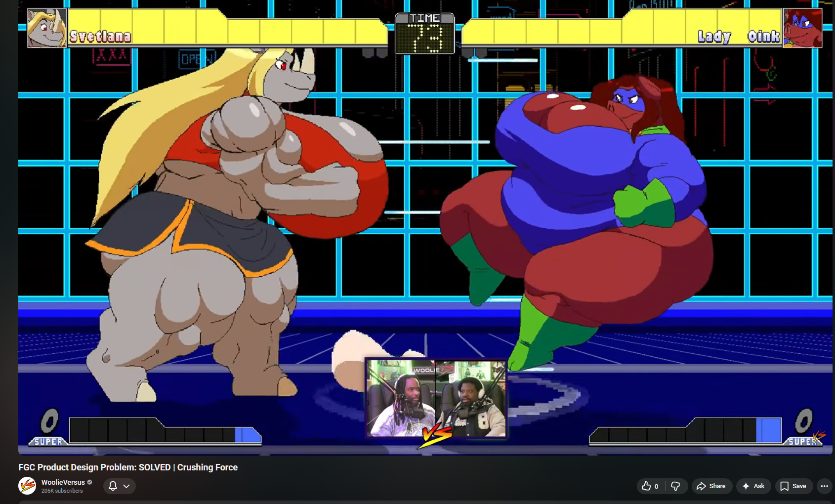Viewport: 835px width, 504px height.
Task: Click the webcam overlay of the hosts
Action: [436, 398]
